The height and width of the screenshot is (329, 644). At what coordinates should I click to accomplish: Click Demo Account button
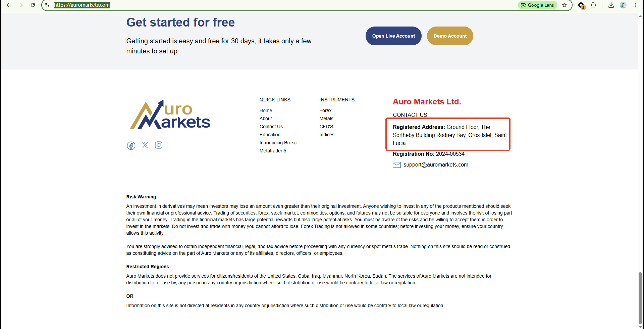tap(450, 36)
